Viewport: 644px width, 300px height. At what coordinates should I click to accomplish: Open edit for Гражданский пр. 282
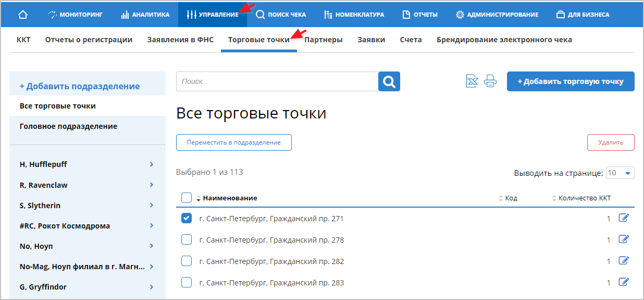[x=624, y=261]
